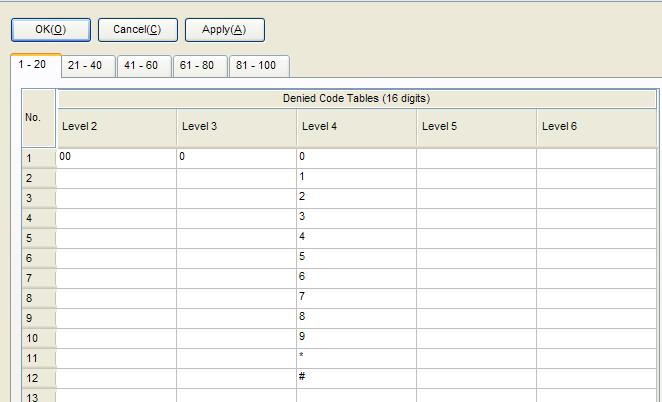Switch to the 21 - 40 tab
This screenshot has width=662, height=402.
[x=85, y=66]
